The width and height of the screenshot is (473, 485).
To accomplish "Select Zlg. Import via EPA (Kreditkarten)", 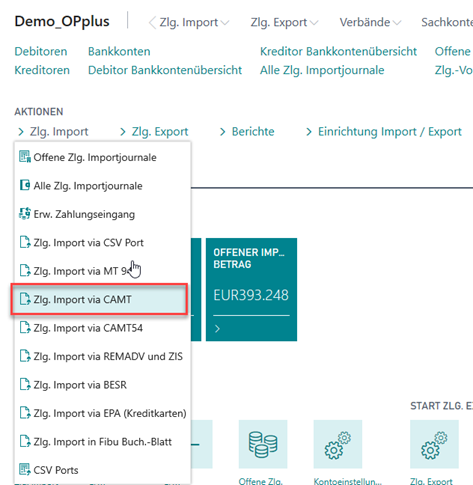I will pos(102,413).
